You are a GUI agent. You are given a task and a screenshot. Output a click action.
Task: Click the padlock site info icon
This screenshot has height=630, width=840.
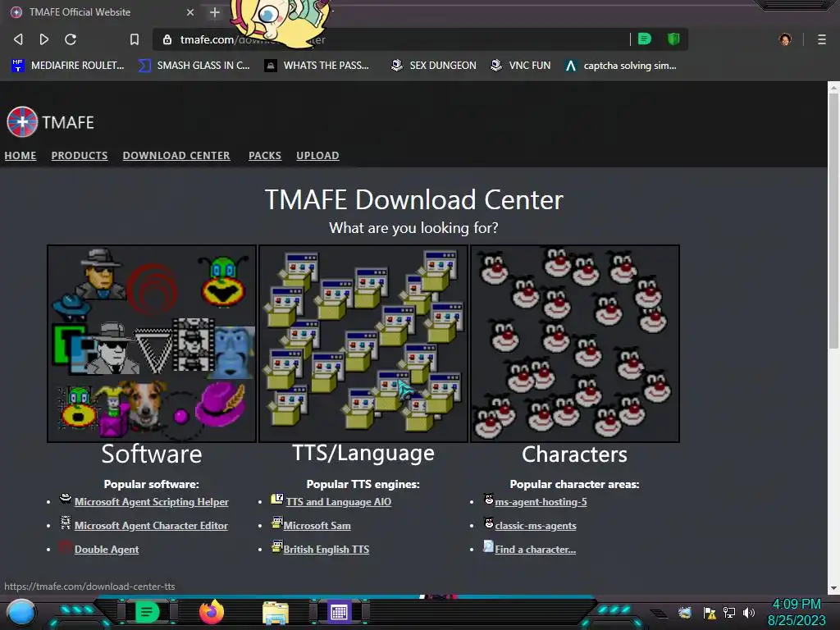[167, 39]
